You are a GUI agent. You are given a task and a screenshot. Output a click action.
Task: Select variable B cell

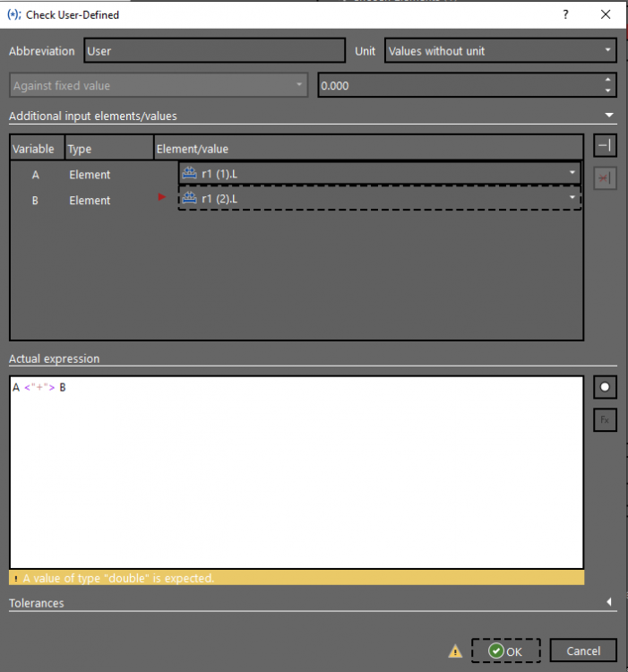(x=36, y=200)
